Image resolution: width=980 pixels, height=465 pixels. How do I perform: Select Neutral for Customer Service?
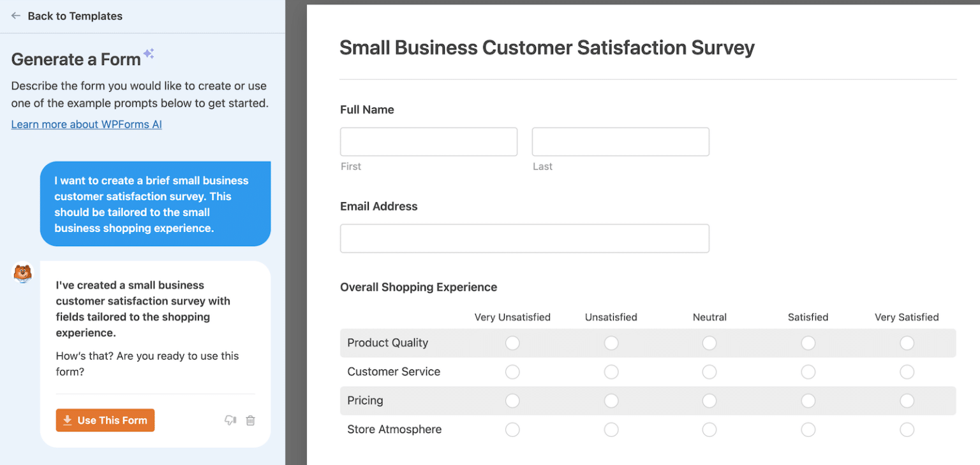click(709, 372)
